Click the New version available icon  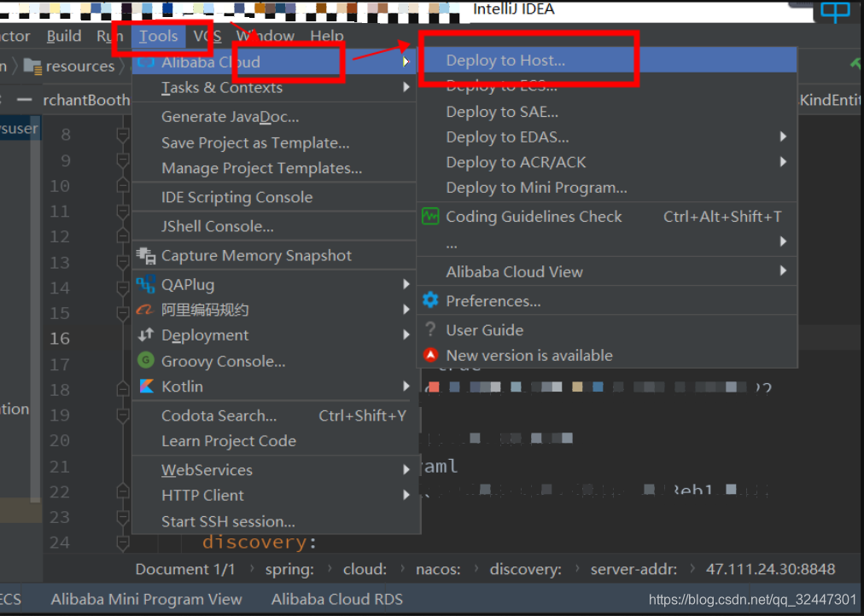click(x=430, y=355)
